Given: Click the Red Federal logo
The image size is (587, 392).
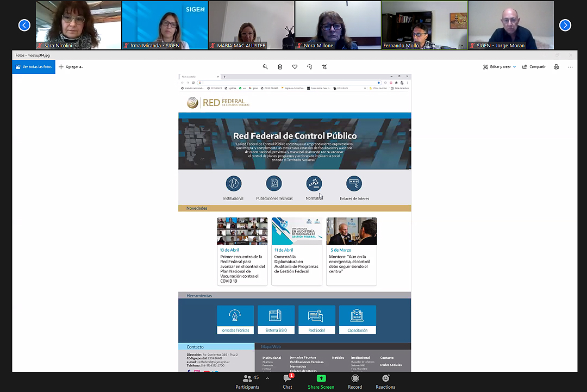Looking at the screenshot, I should coord(218,102).
